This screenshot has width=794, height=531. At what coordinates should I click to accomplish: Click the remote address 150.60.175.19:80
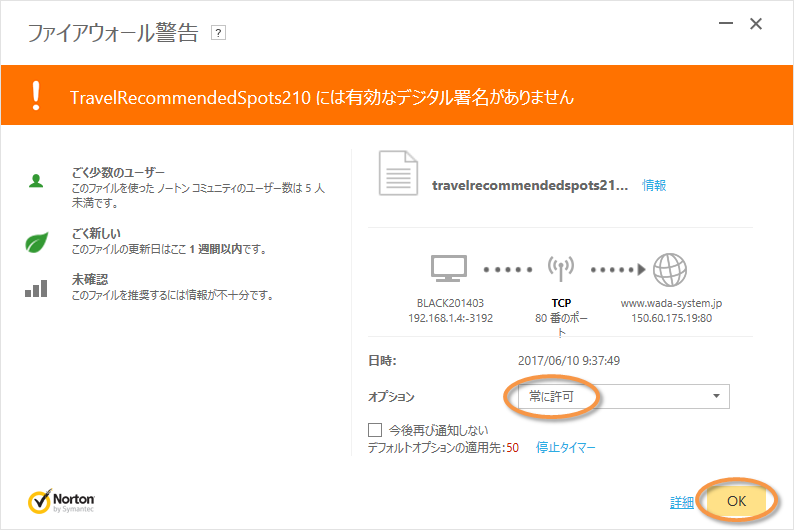click(671, 318)
